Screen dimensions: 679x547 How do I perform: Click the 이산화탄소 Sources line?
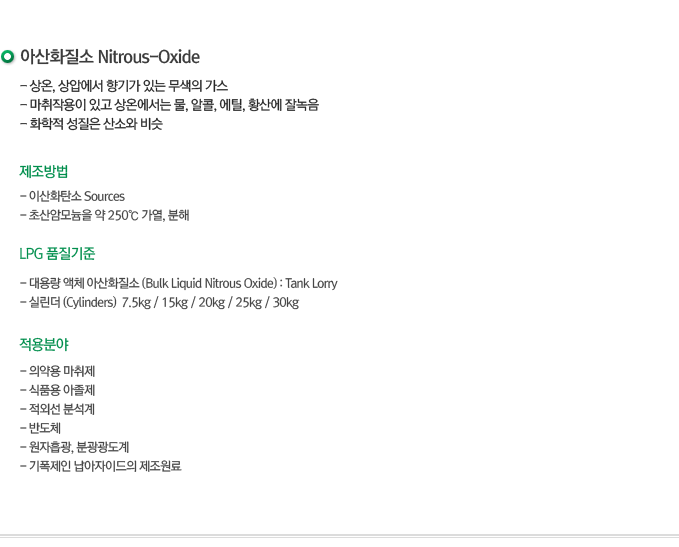(x=72, y=196)
